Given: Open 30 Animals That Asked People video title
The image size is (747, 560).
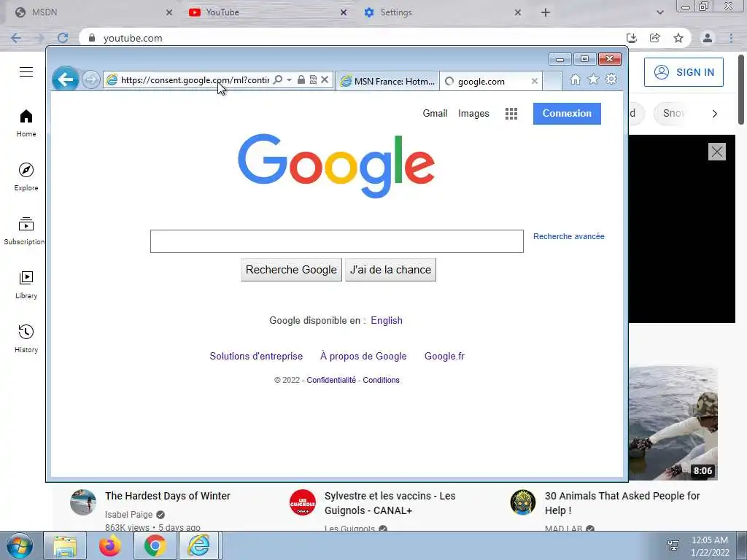Looking at the screenshot, I should pyautogui.click(x=622, y=503).
